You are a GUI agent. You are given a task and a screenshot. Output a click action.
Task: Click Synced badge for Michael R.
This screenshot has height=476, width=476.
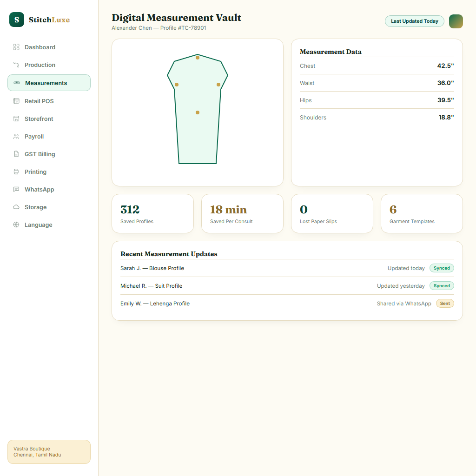[x=442, y=286]
